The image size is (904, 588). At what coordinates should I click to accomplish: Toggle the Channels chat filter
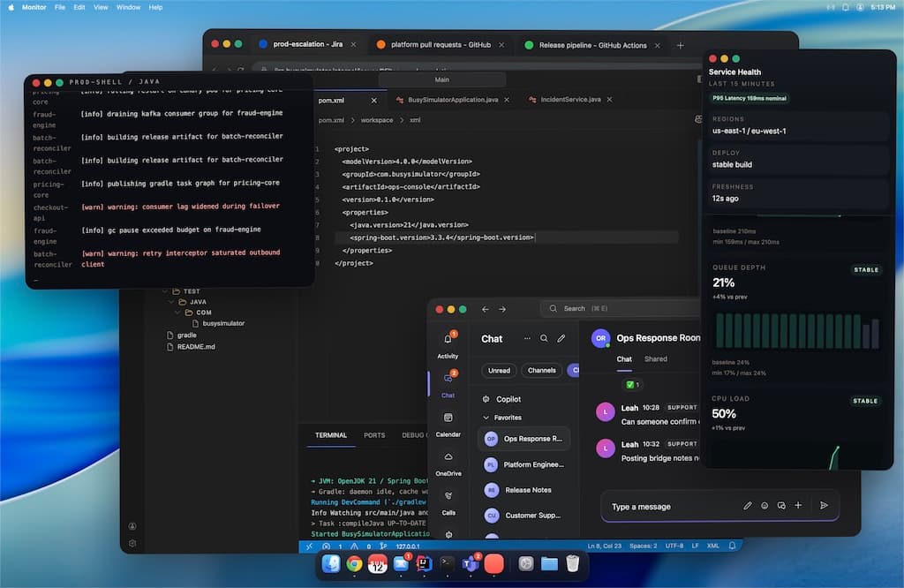541,371
